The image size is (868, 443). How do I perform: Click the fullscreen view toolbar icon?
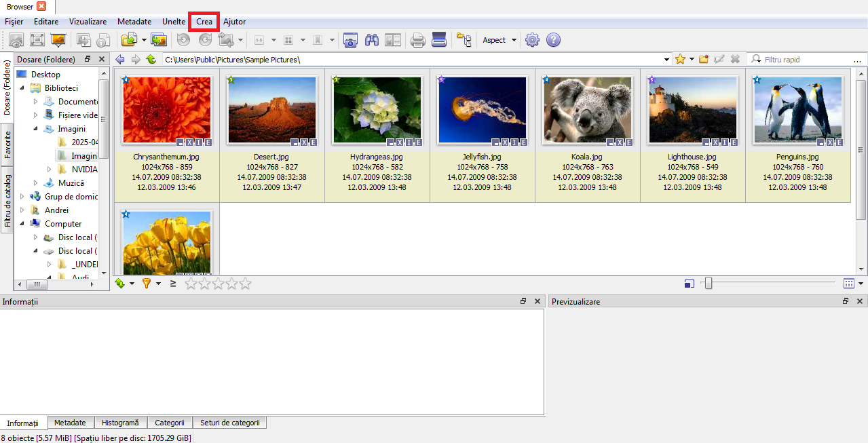coord(37,40)
